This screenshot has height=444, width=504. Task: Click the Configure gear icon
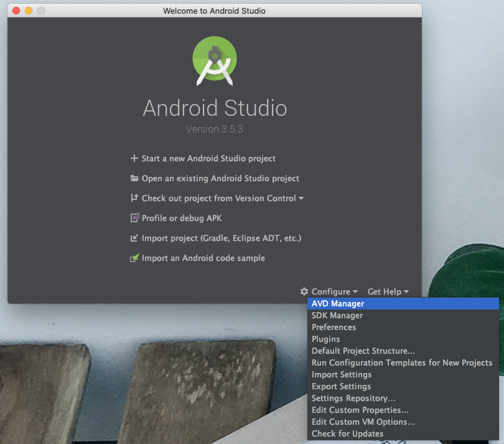click(304, 291)
